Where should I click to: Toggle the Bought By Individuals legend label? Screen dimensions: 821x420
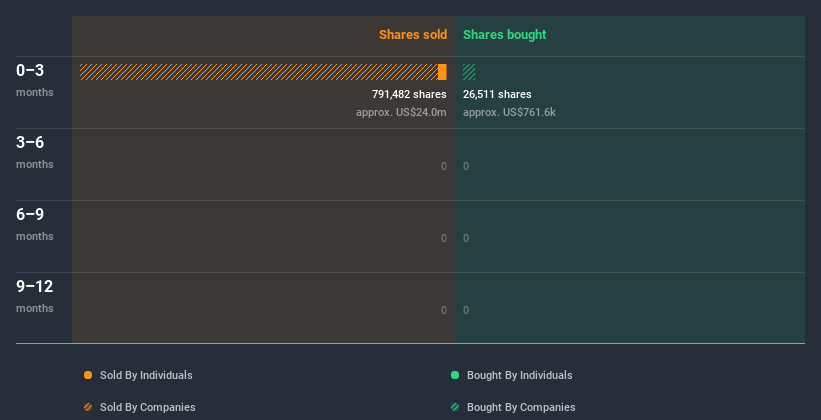pyautogui.click(x=519, y=375)
